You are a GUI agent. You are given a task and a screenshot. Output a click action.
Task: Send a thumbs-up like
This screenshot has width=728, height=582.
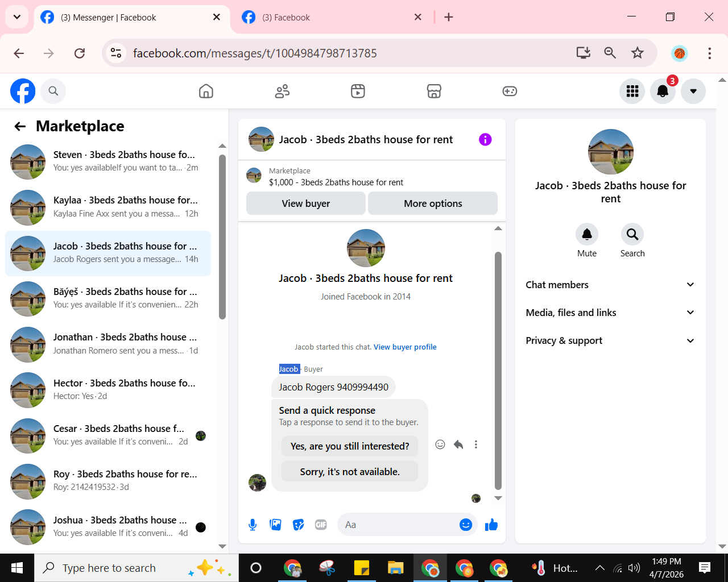click(491, 525)
